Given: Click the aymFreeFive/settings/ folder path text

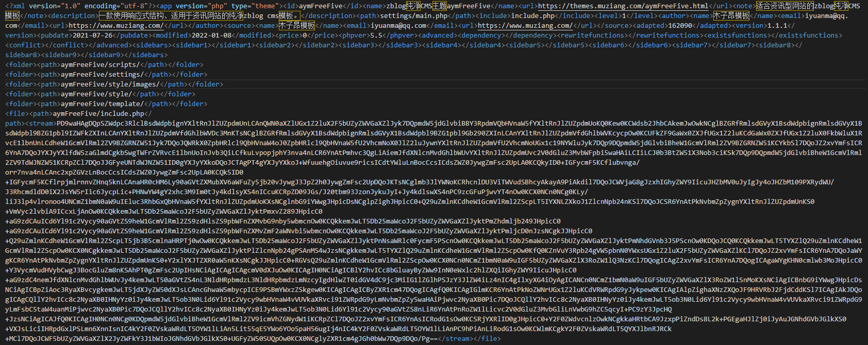Looking at the screenshot, I should click(x=102, y=75).
